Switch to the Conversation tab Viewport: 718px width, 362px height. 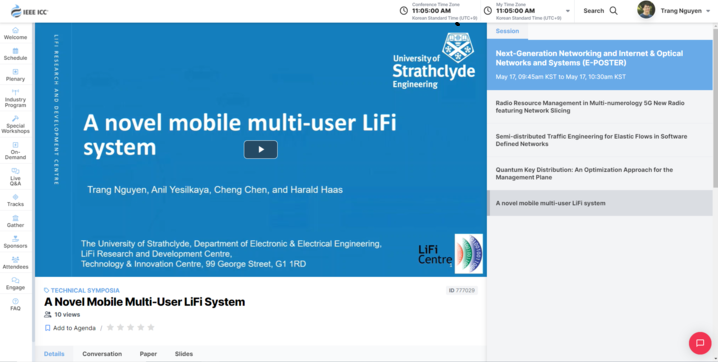point(102,354)
